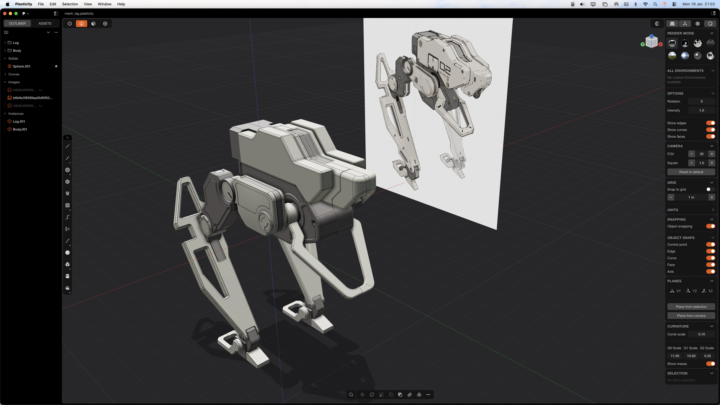Image resolution: width=720 pixels, height=405 pixels.
Task: Select the orange active viewport display mode icon
Action: coord(81,23)
